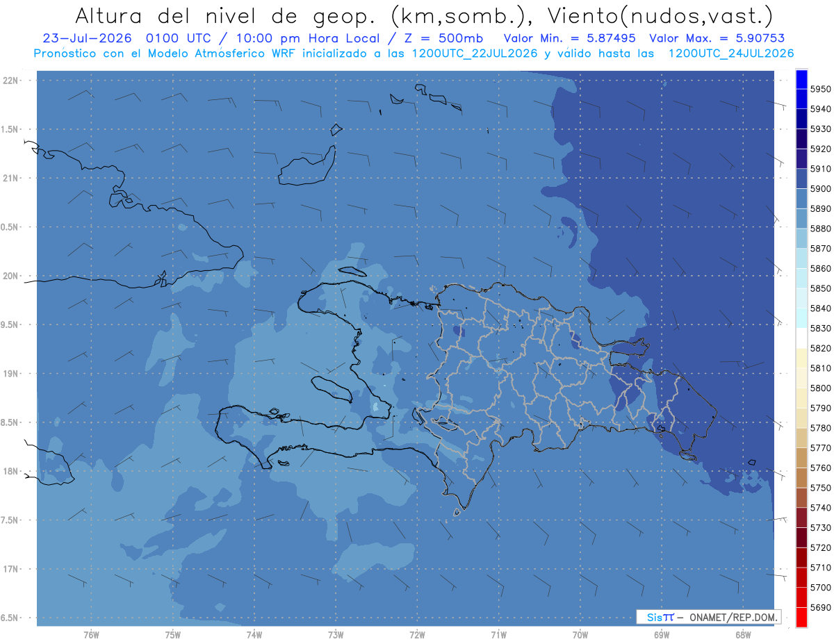Click the 'Valor Min. = 5.87495' readout
Image resolution: width=834 pixels, height=644 pixels.
point(570,38)
